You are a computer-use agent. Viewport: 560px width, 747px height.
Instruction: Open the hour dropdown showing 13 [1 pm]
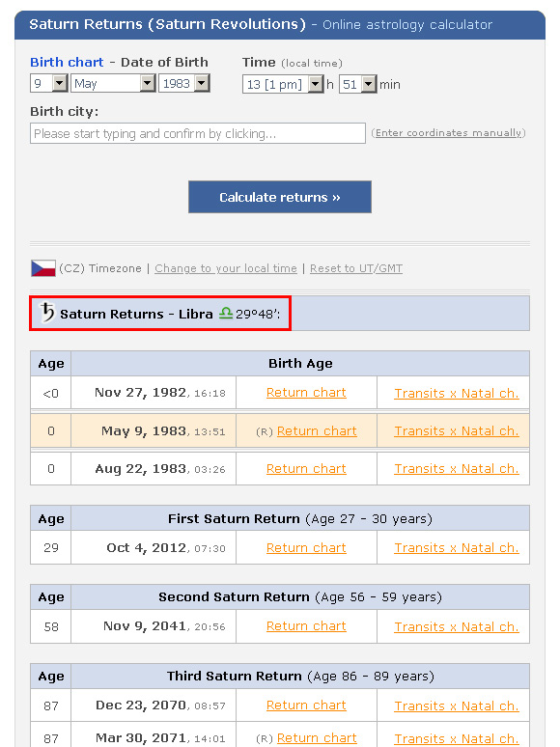click(x=283, y=84)
